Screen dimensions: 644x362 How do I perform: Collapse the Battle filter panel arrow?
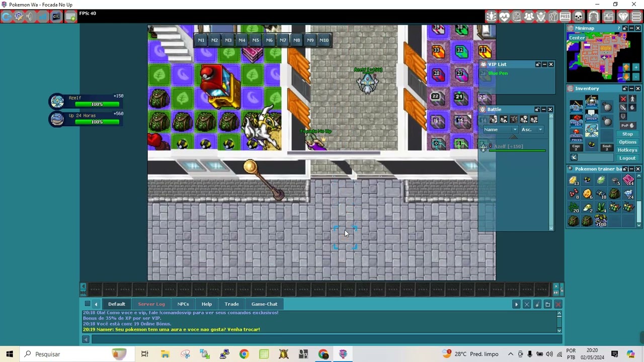click(513, 137)
